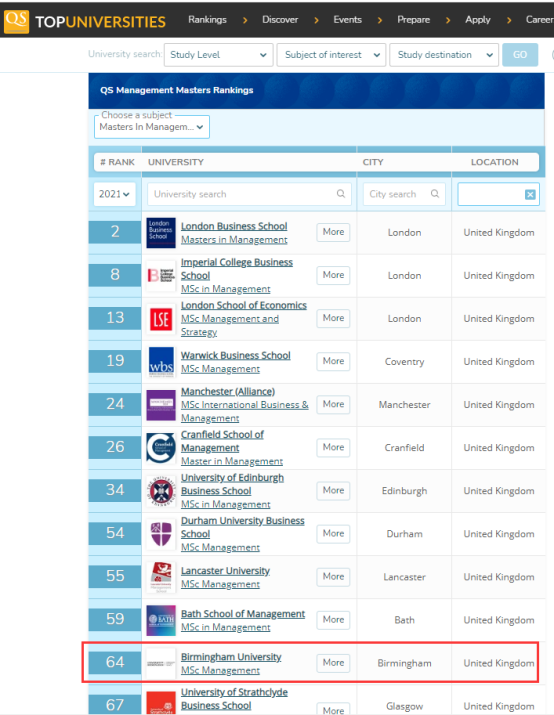Screen dimensions: 554x715
Task: Open the Subject of interest dropdown
Action: [x=331, y=55]
